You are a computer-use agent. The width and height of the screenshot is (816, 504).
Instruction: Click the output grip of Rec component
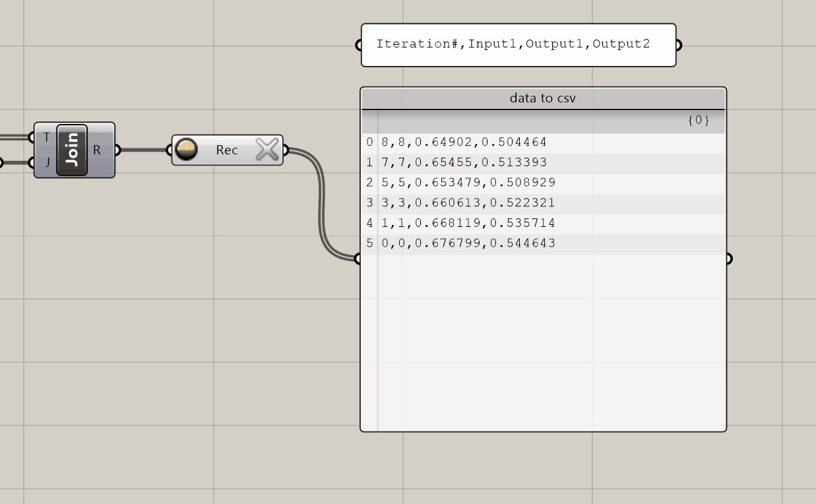(x=285, y=150)
